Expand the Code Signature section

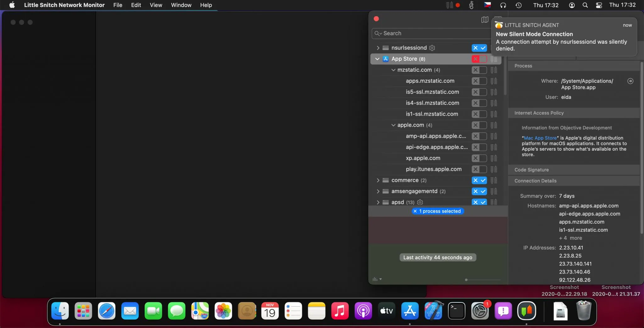(x=574, y=170)
